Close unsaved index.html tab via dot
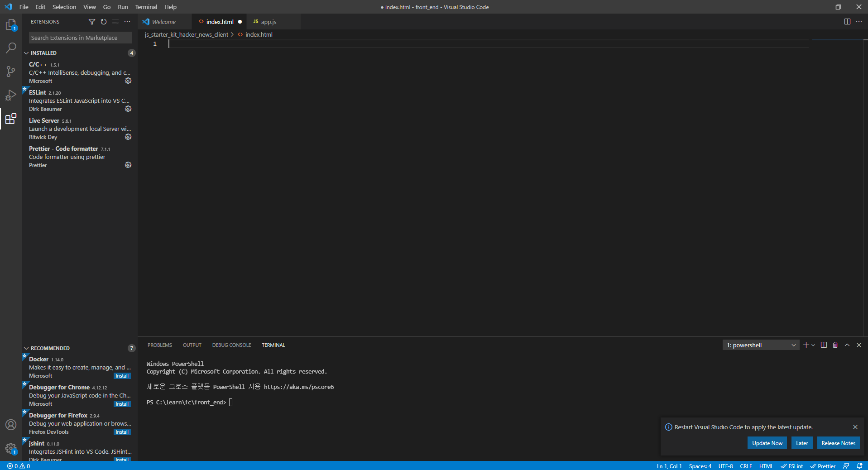Viewport: 868px width, 470px height. pyautogui.click(x=240, y=22)
